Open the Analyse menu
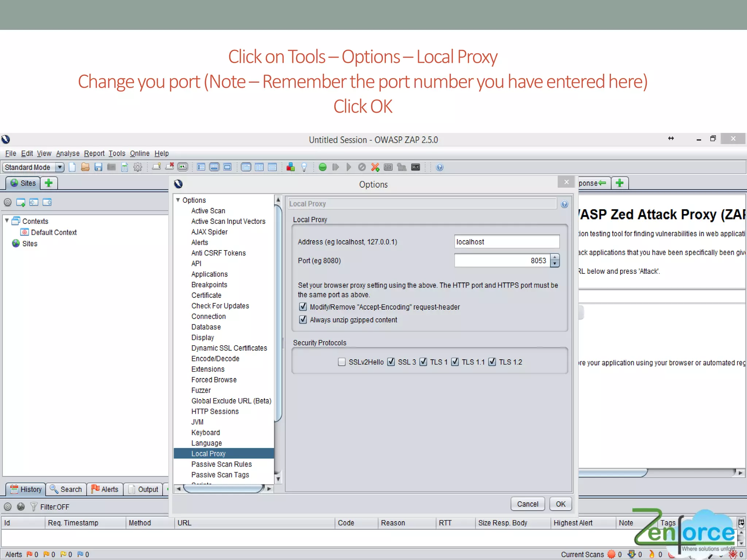Screen dimensions: 747x560 (x=67, y=153)
